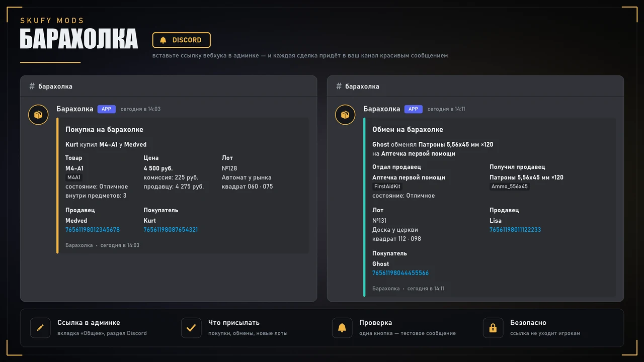The image size is (644, 362).
Task: Click the embed title Обмен на барахолке
Action: tap(408, 130)
